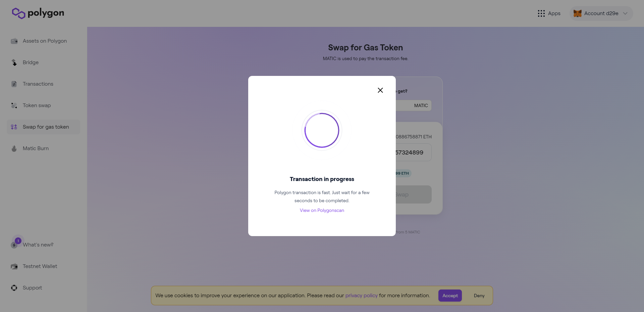Click the Swap for gas token icon
This screenshot has height=312, width=644.
coord(14,127)
